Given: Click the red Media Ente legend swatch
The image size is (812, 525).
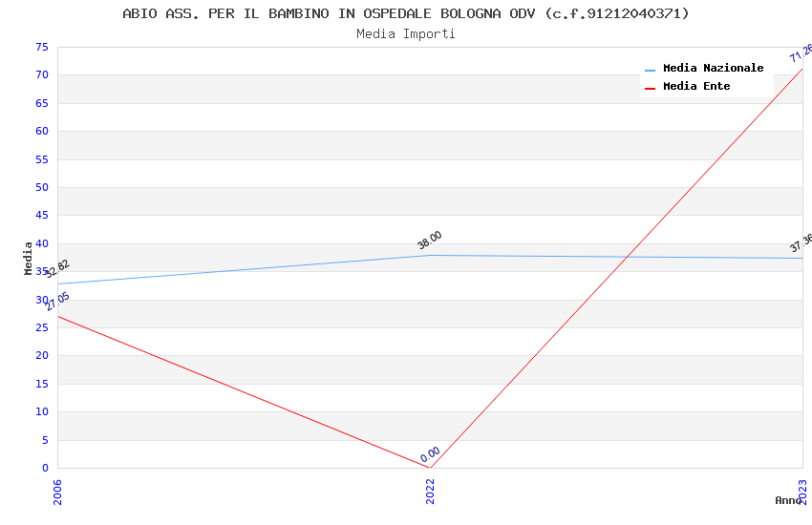Looking at the screenshot, I should click(x=650, y=88).
